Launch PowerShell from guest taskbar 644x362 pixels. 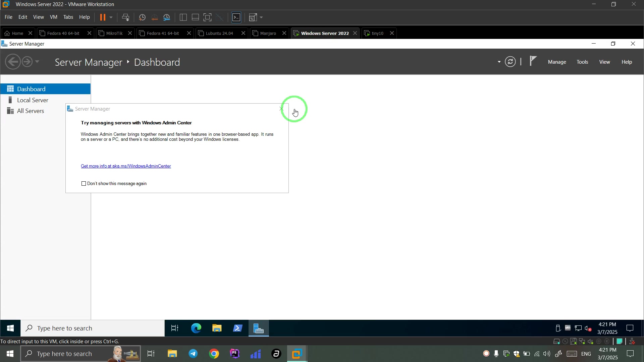pos(238,328)
